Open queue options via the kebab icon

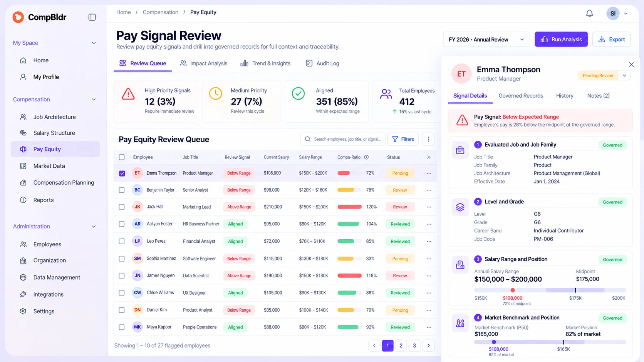(429, 139)
